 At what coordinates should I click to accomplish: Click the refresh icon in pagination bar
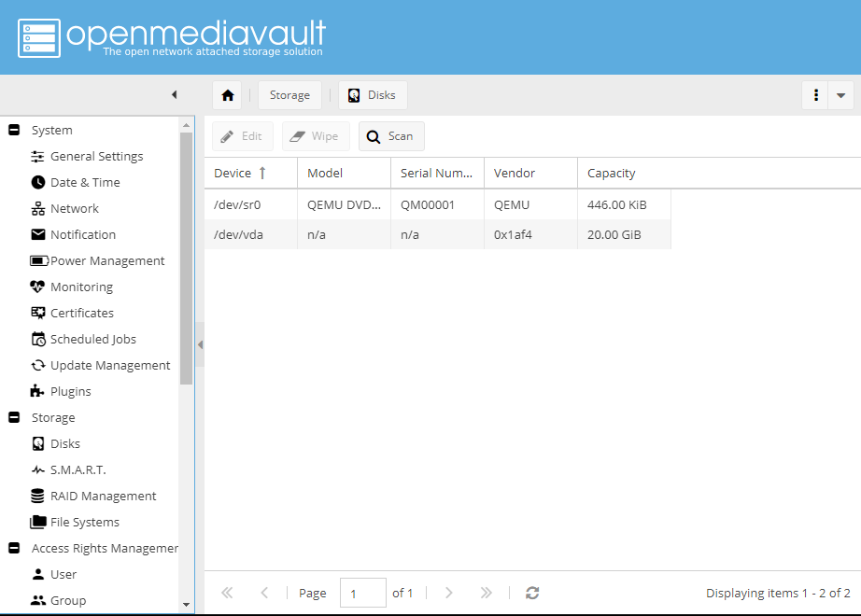(532, 593)
